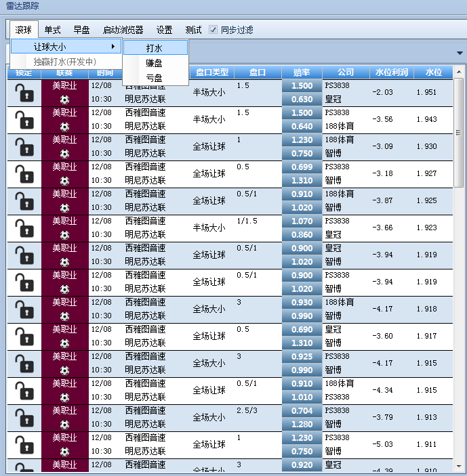
Task: Click the scrollbar up arrow
Action: click(x=459, y=72)
